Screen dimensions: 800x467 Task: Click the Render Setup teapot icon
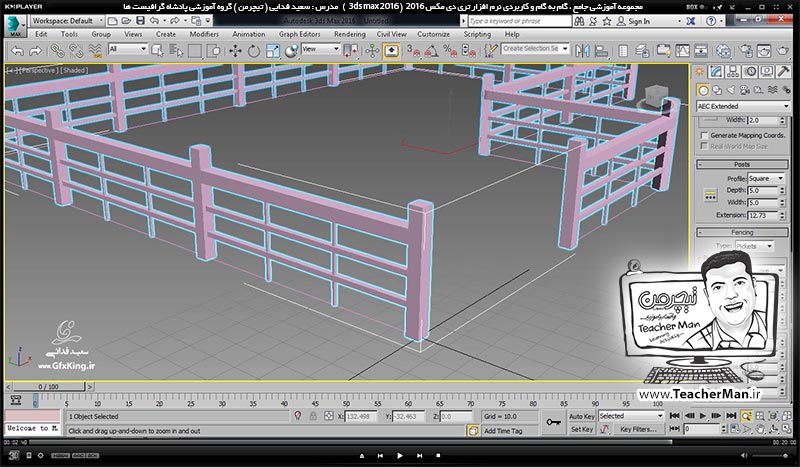tap(745, 51)
